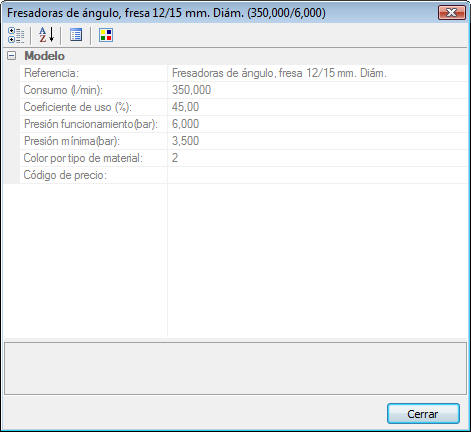
Task: Click the Presión mínima value 3,500
Action: pyautogui.click(x=317, y=141)
